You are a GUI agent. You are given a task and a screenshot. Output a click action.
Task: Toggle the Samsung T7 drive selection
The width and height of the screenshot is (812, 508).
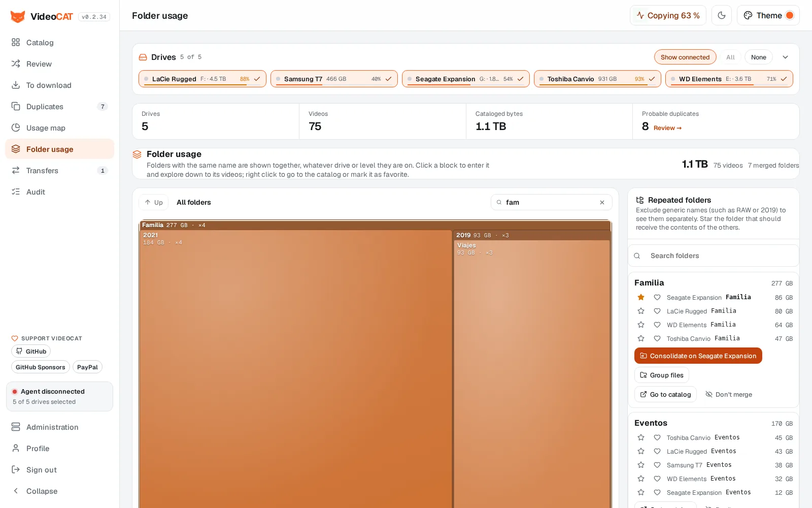click(334, 79)
